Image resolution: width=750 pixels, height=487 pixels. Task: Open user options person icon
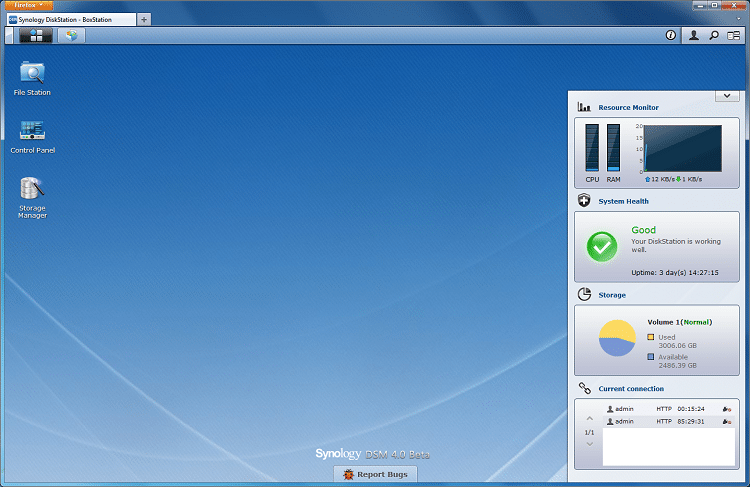693,35
